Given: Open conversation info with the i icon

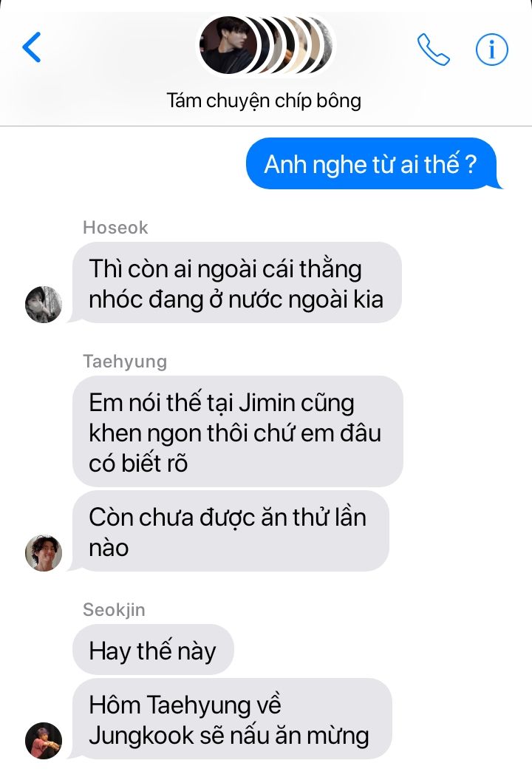Looking at the screenshot, I should click(x=491, y=50).
